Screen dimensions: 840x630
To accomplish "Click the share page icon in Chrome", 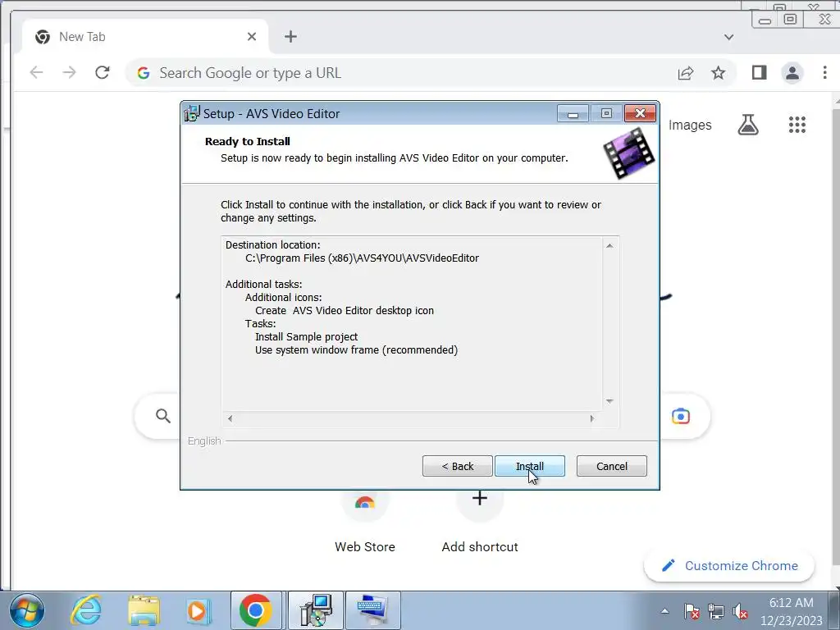I will (686, 73).
